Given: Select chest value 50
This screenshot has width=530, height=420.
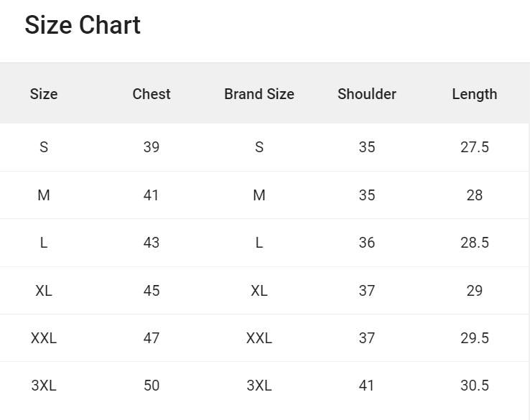Looking at the screenshot, I should [x=152, y=386].
